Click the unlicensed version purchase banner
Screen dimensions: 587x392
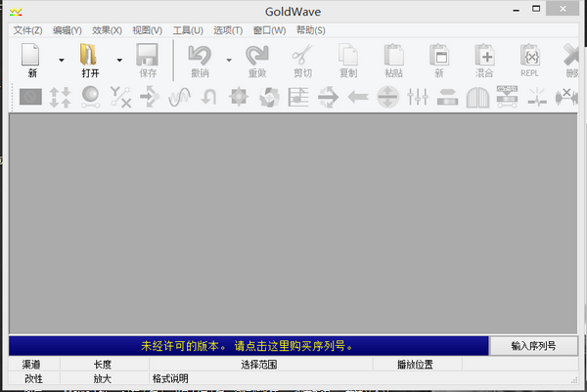coord(248,346)
